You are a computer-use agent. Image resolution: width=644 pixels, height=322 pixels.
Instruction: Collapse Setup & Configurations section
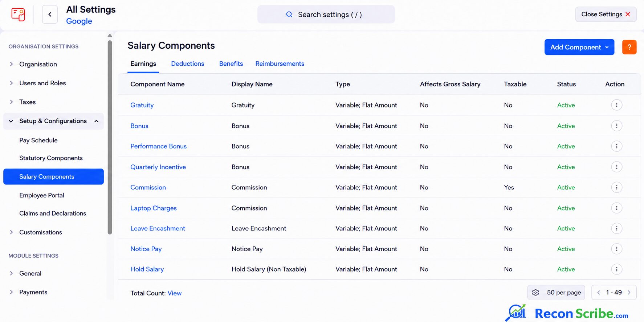(x=53, y=121)
